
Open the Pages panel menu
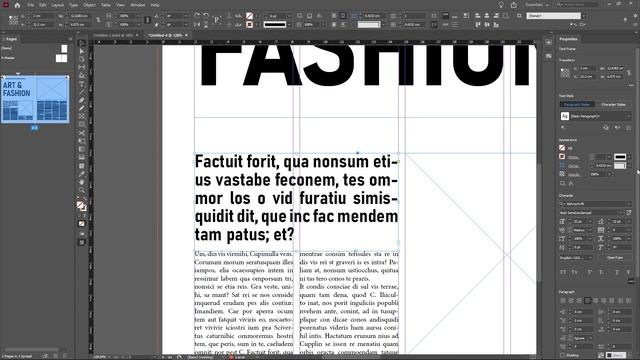pos(70,39)
